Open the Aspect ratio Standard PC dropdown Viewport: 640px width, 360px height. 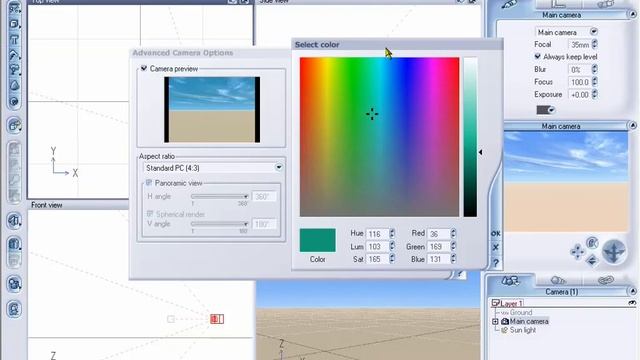tap(279, 167)
